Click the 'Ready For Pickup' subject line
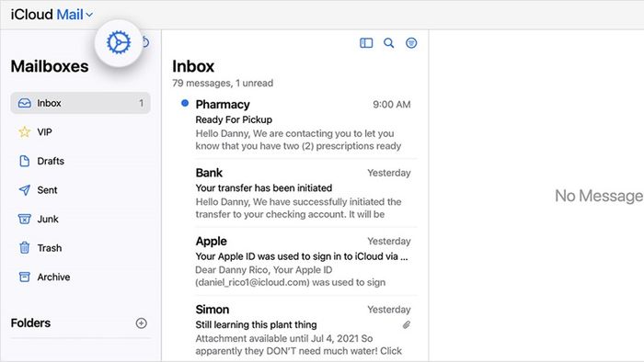 pyautogui.click(x=234, y=119)
